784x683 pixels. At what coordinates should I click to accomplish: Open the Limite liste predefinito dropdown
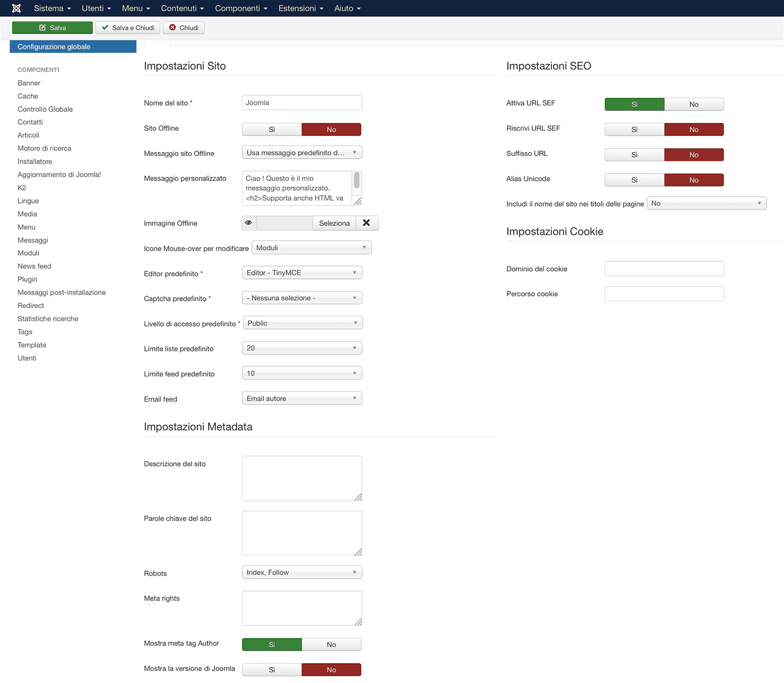click(x=302, y=348)
